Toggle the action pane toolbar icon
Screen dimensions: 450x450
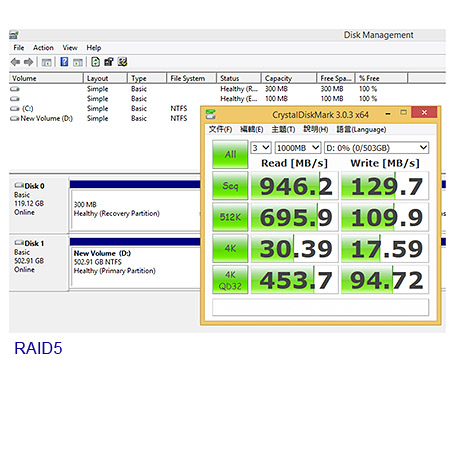point(78,62)
